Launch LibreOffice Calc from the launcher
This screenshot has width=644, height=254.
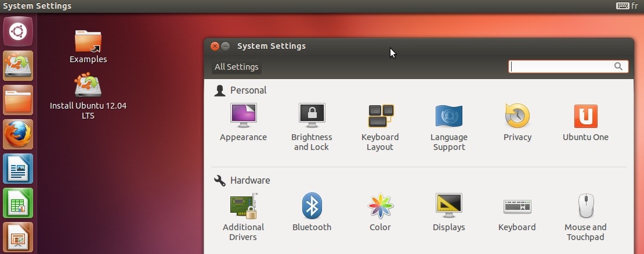click(x=17, y=203)
